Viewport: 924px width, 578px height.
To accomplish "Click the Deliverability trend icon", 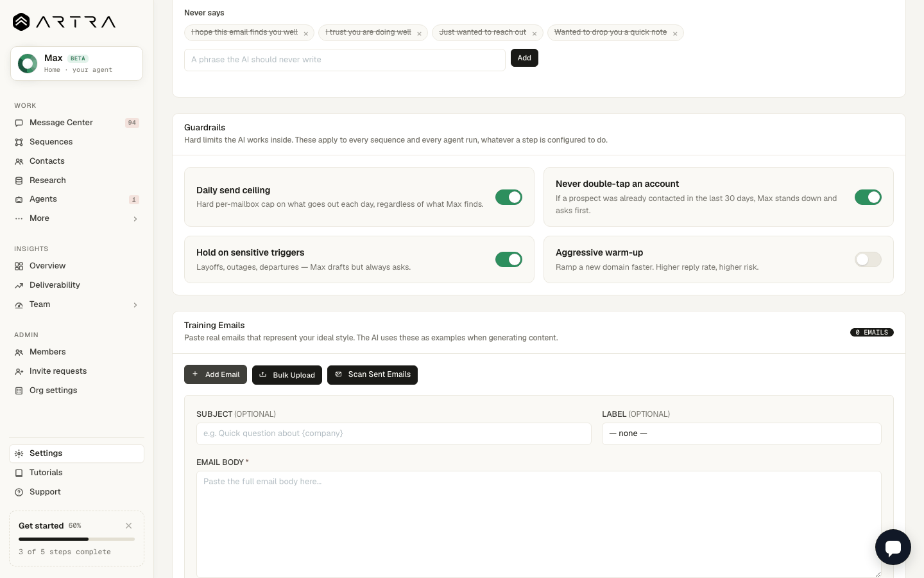I will pyautogui.click(x=19, y=285).
